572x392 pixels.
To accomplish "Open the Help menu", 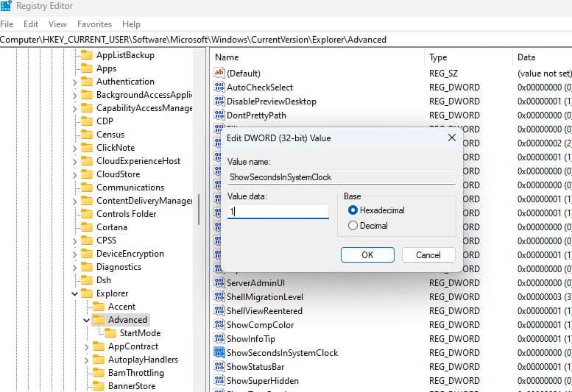I will click(x=131, y=24).
